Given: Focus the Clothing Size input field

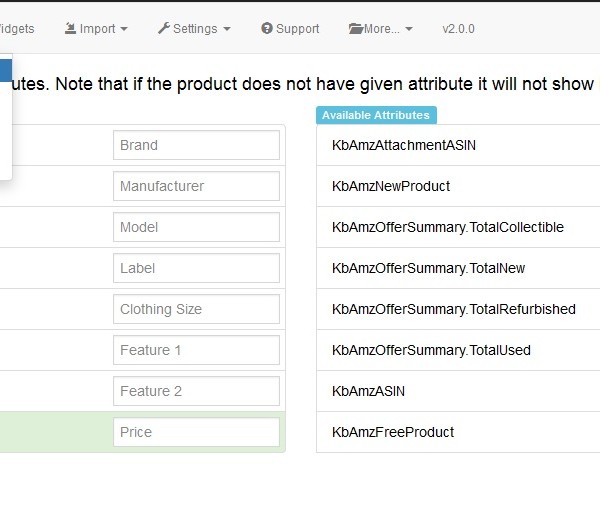Looking at the screenshot, I should click(x=196, y=309).
